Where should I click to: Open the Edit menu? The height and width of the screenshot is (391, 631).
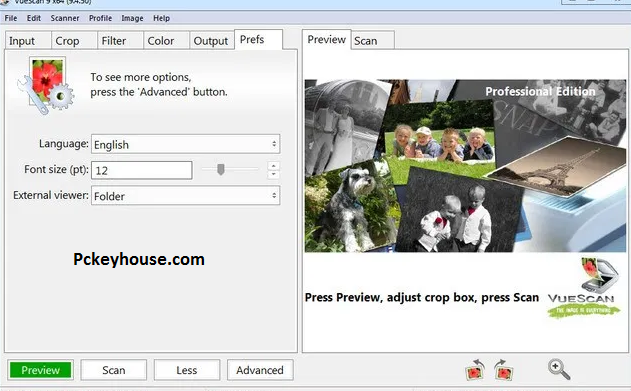(34, 18)
